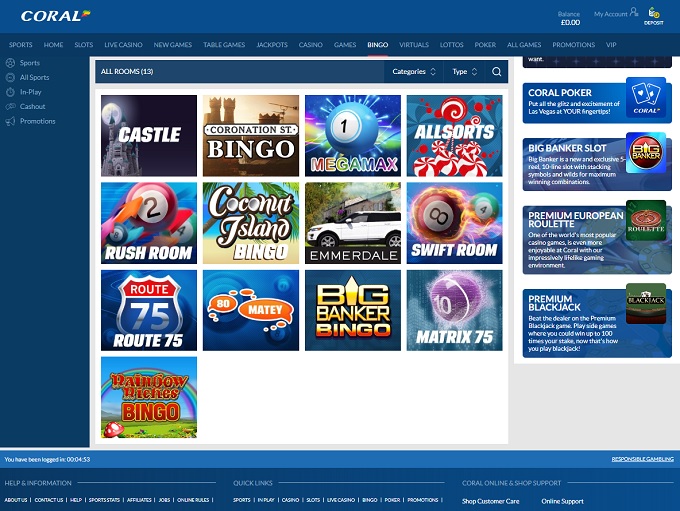680x511 pixels.
Task: Click the About Us footer link
Action: click(16, 500)
